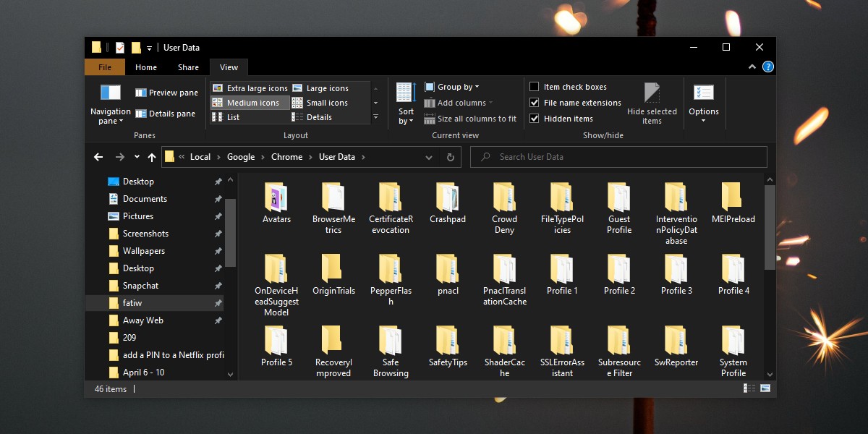Uncheck File name extensions

[x=576, y=103]
